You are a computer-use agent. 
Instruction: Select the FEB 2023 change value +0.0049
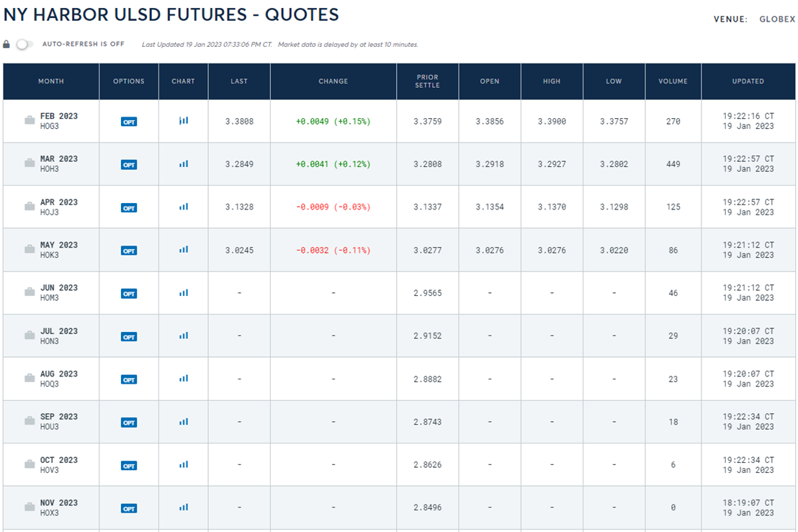pyautogui.click(x=313, y=122)
